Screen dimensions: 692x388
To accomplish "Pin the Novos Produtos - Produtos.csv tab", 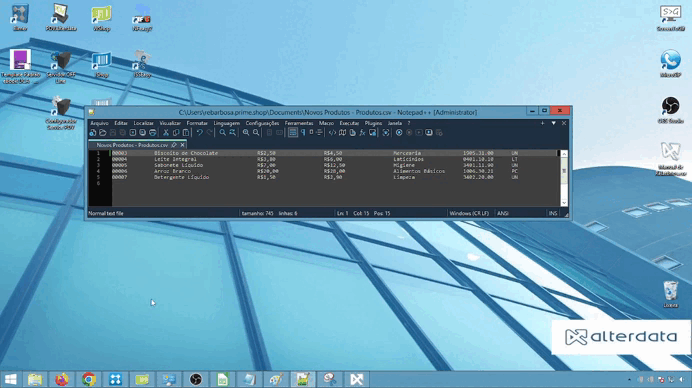I will [174, 145].
